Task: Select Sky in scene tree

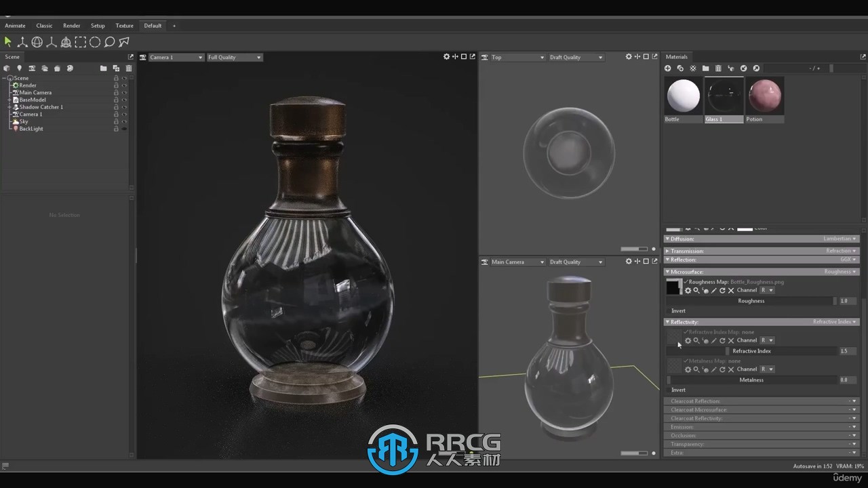Action: pyautogui.click(x=24, y=121)
